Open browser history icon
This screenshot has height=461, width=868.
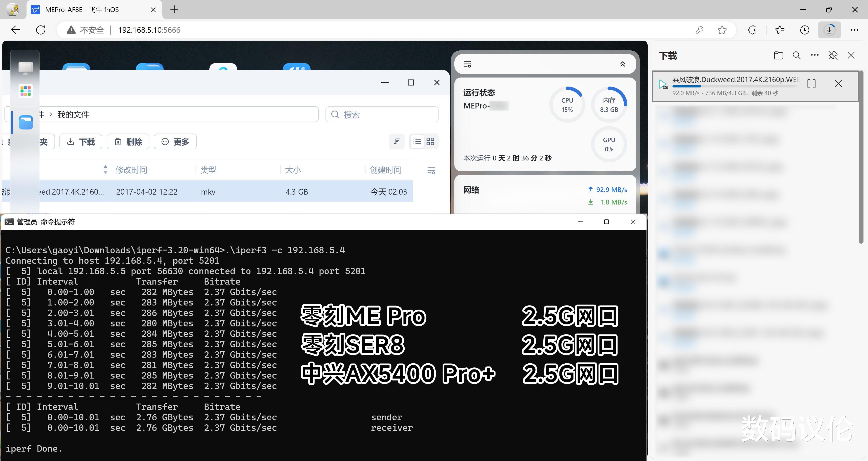804,30
